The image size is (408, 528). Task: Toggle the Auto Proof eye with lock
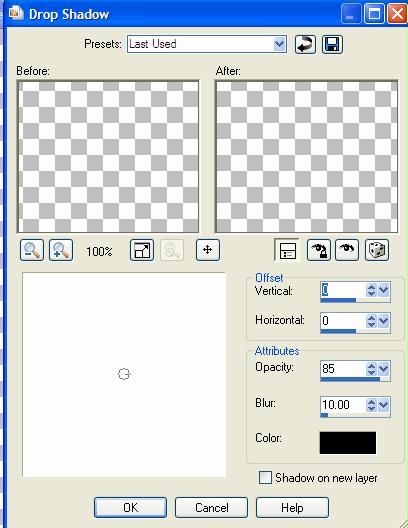(x=319, y=250)
